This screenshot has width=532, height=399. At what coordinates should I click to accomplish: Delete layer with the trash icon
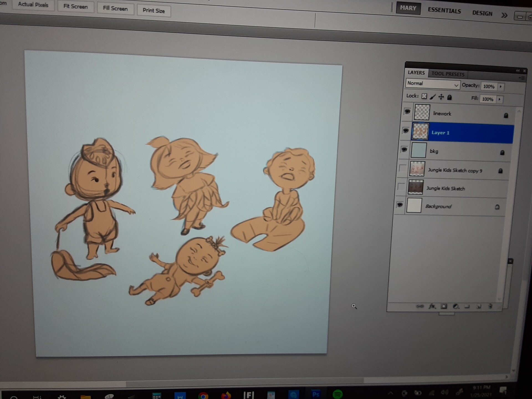(x=490, y=306)
